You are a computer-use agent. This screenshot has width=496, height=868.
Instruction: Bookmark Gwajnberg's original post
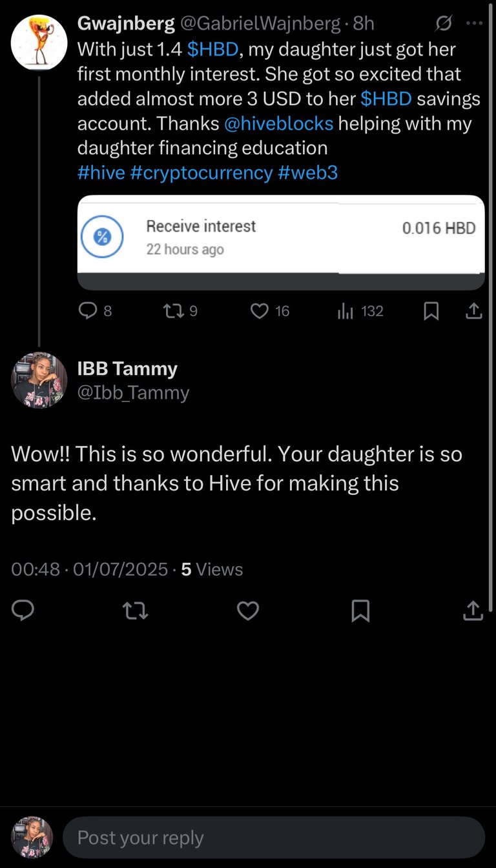pos(431,311)
